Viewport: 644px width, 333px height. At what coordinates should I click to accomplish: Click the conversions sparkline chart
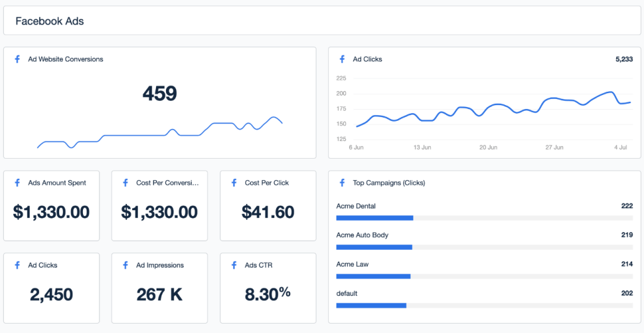point(160,132)
